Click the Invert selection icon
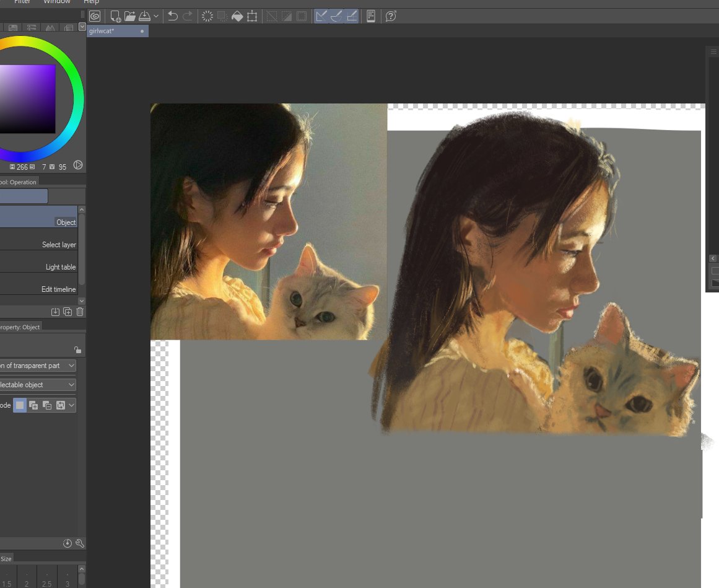This screenshot has width=719, height=588. (287, 17)
